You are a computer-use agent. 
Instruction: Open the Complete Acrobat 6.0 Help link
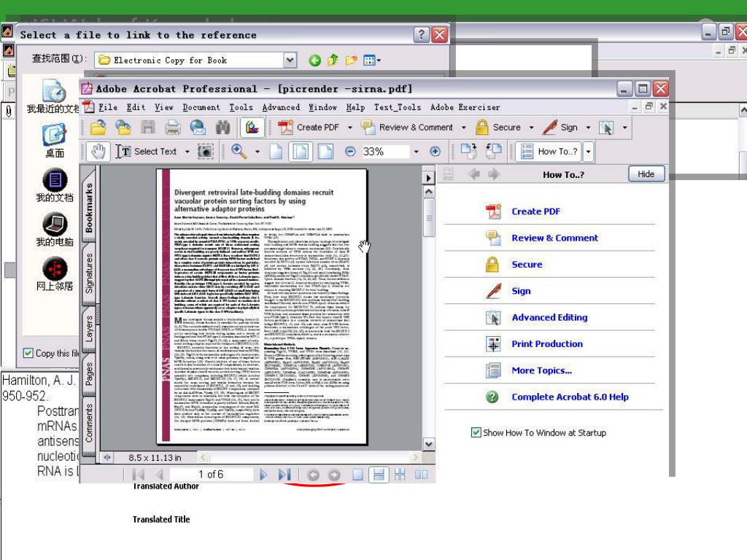point(570,397)
